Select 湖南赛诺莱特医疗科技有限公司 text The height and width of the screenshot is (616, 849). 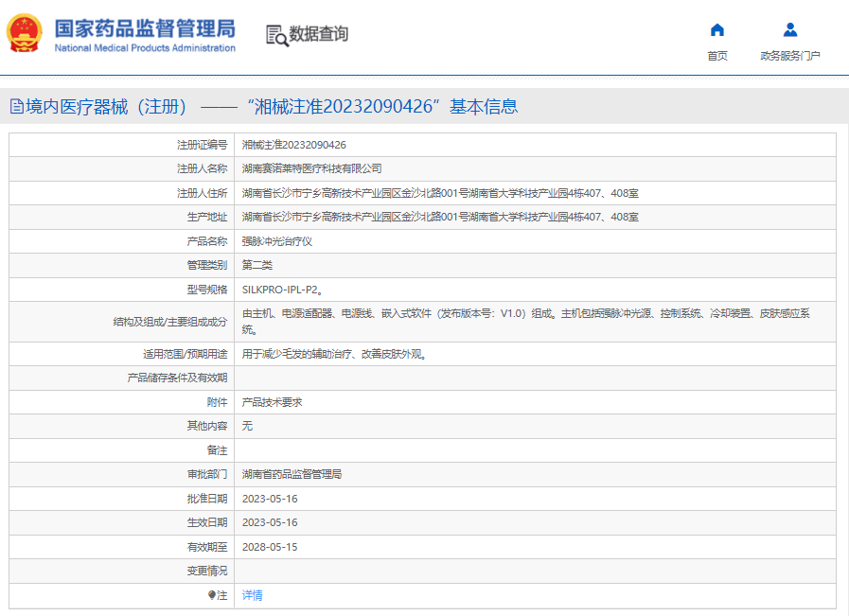(312, 168)
